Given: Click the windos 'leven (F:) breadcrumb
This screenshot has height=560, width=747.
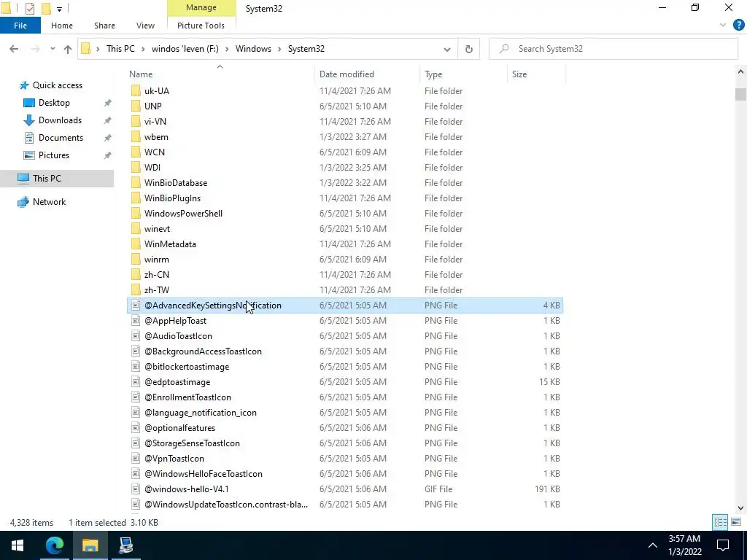Looking at the screenshot, I should [x=185, y=49].
